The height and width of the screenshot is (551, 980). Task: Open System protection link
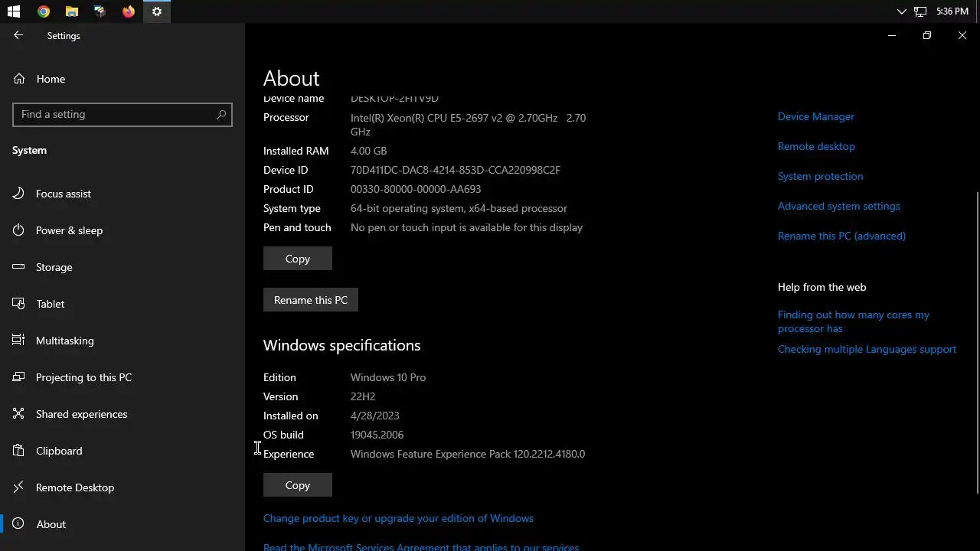pyautogui.click(x=820, y=176)
